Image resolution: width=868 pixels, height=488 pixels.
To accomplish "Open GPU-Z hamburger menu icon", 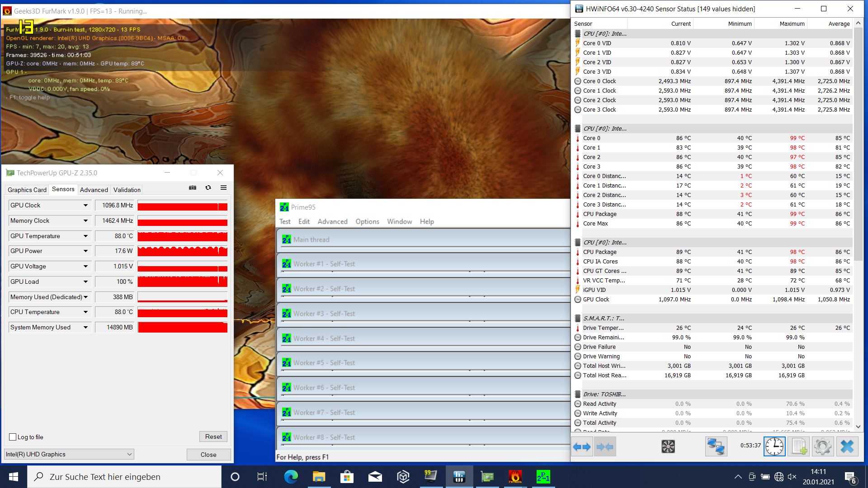I will pyautogui.click(x=223, y=188).
